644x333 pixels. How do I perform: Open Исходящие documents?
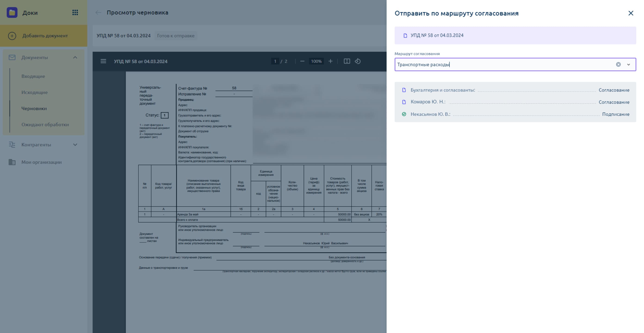[x=34, y=92]
